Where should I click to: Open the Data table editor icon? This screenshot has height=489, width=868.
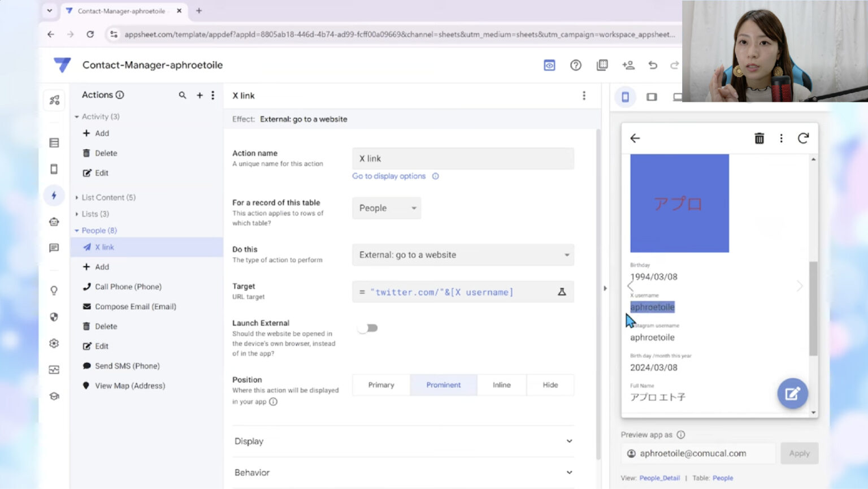54,142
